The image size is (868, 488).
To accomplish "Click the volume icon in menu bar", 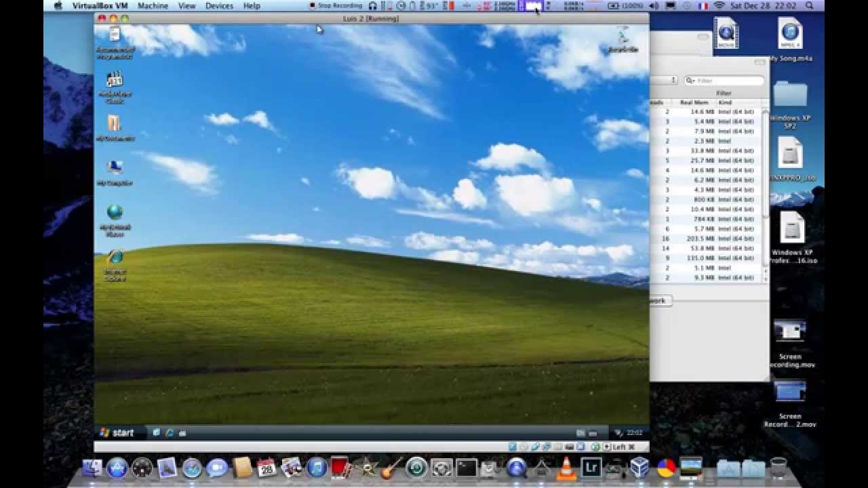I will pyautogui.click(x=654, y=5).
